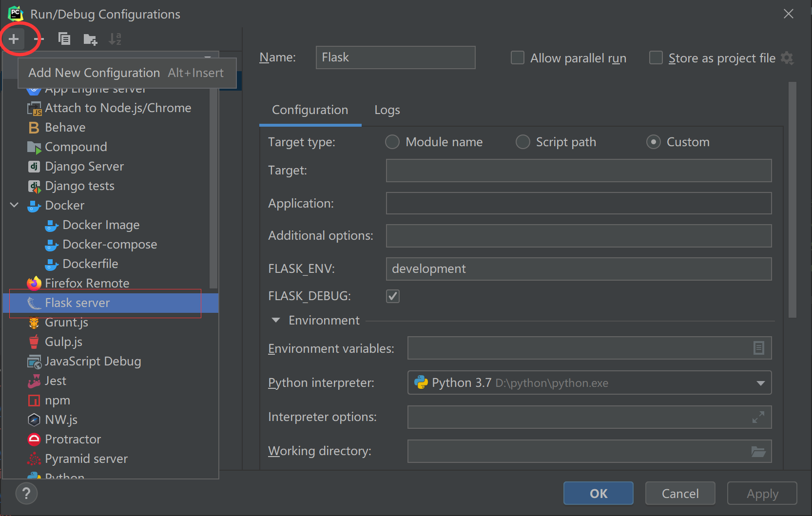Click the Add New Configuration plus icon
This screenshot has height=516, width=812.
(14, 38)
